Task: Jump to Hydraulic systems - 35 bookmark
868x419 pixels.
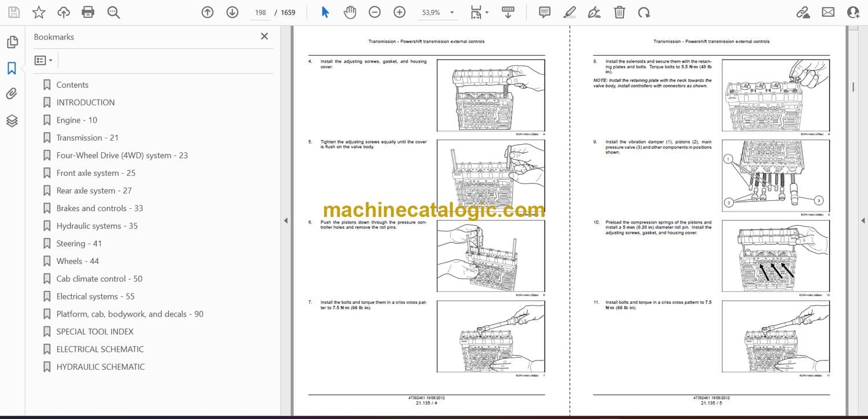Action: click(x=97, y=226)
